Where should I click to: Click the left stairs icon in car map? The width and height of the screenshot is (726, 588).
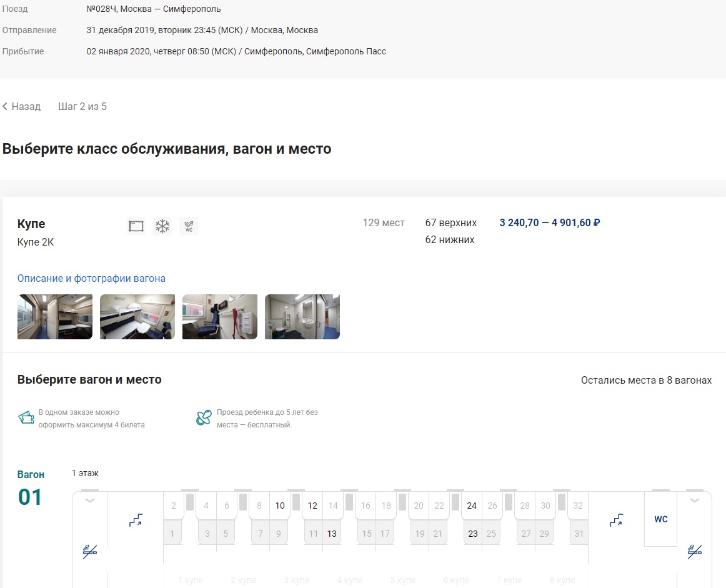136,519
